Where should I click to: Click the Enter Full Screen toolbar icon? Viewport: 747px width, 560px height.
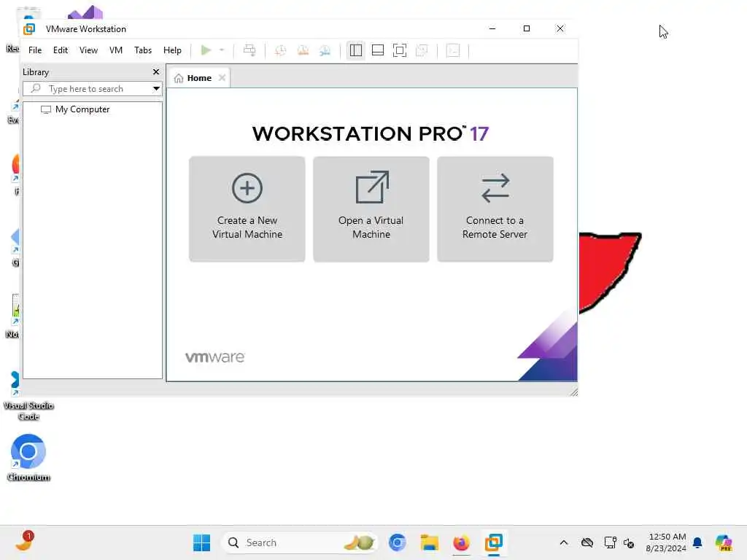(400, 50)
